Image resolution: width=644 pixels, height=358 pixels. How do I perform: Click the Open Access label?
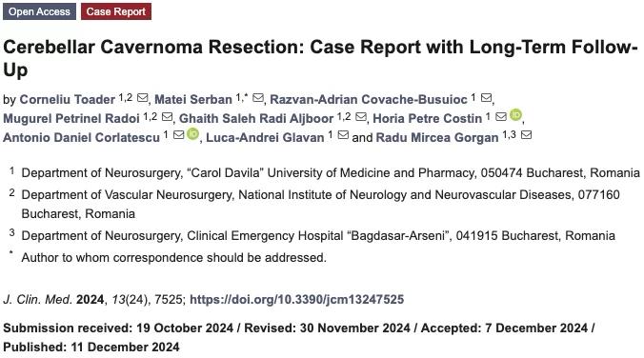[39, 11]
